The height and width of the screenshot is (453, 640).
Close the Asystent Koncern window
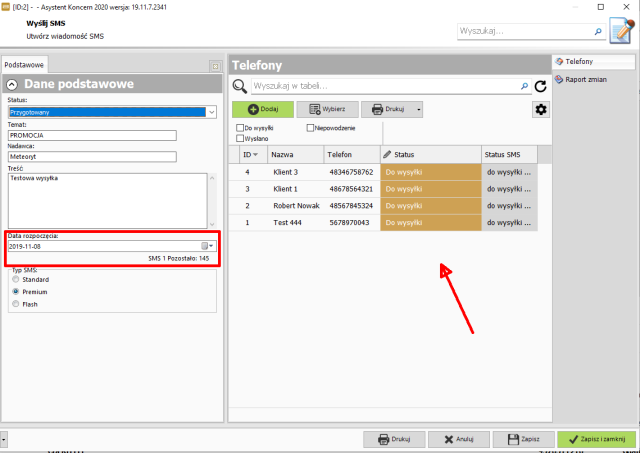[x=626, y=7]
